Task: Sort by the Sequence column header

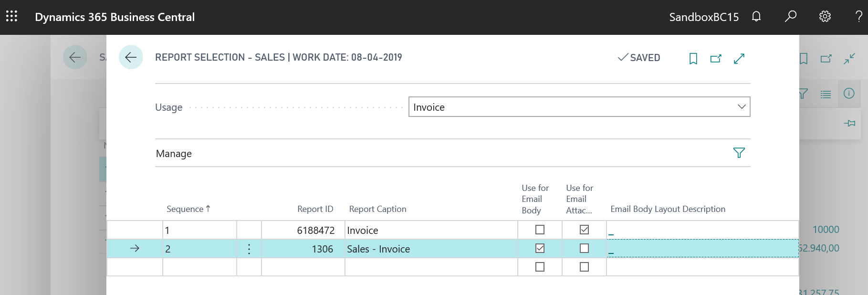Action: click(188, 209)
